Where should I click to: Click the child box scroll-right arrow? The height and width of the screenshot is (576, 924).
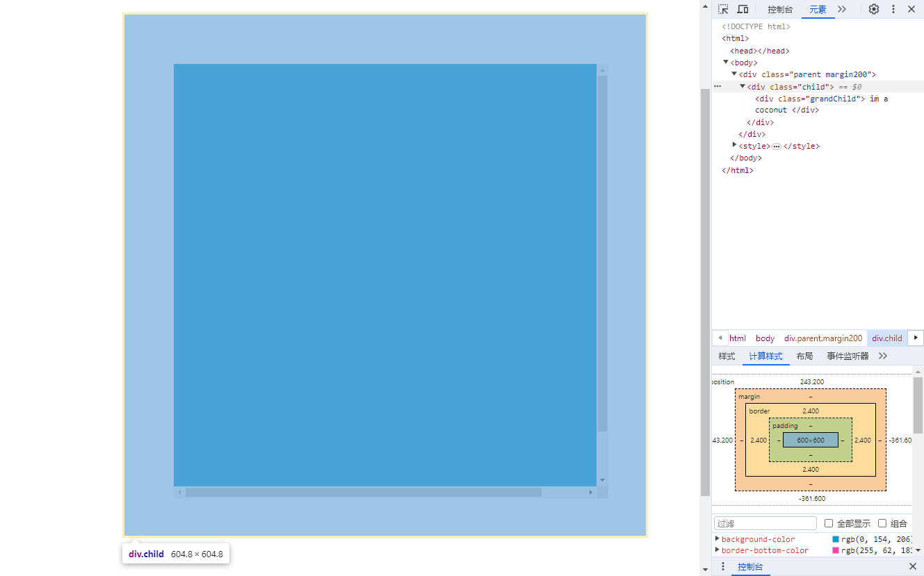(591, 492)
